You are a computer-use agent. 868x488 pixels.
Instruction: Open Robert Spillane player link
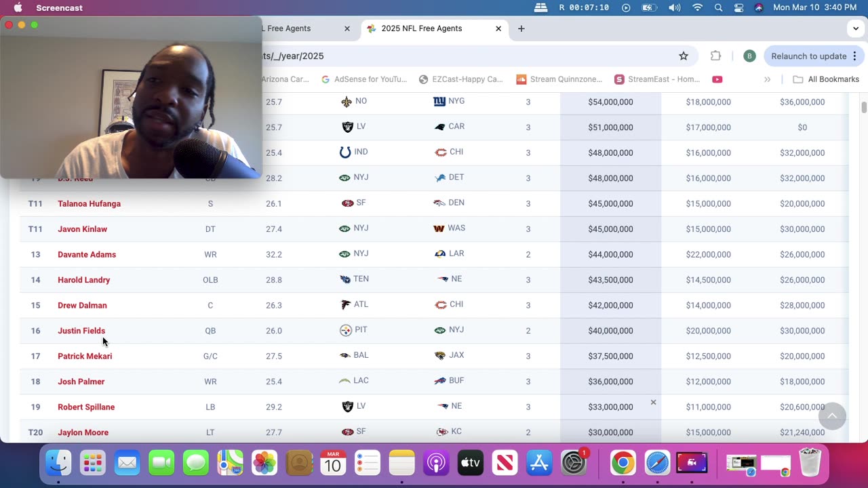(86, 407)
